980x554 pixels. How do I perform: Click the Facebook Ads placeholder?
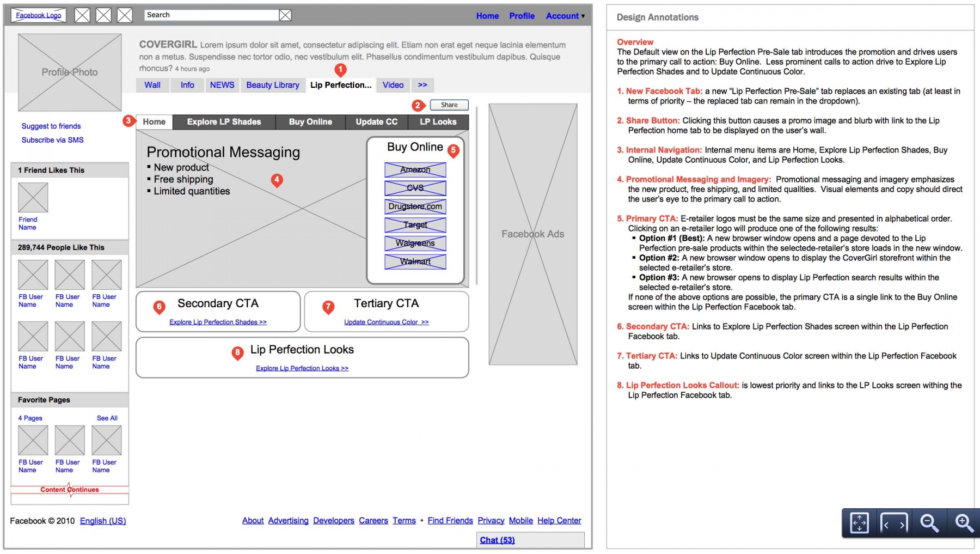coord(533,234)
